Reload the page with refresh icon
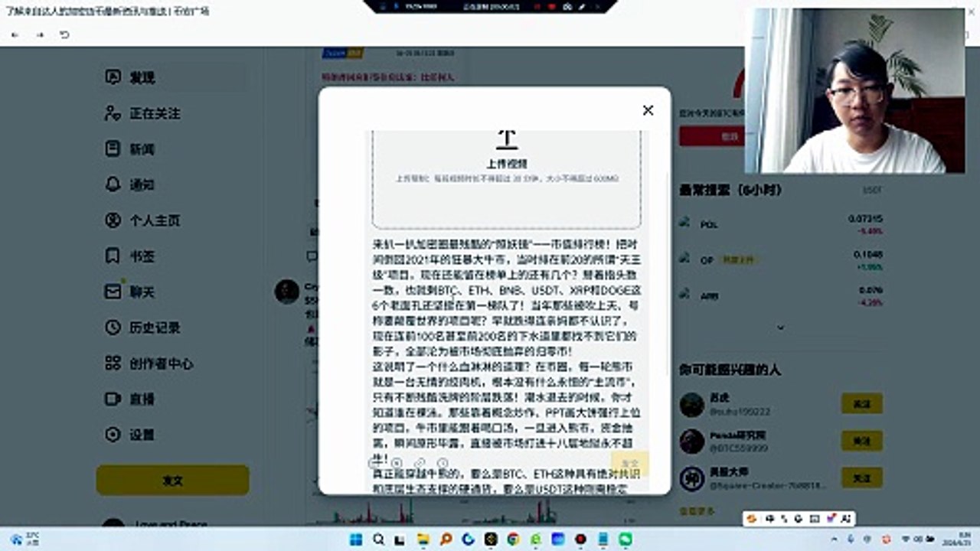980x551 pixels. (x=64, y=35)
